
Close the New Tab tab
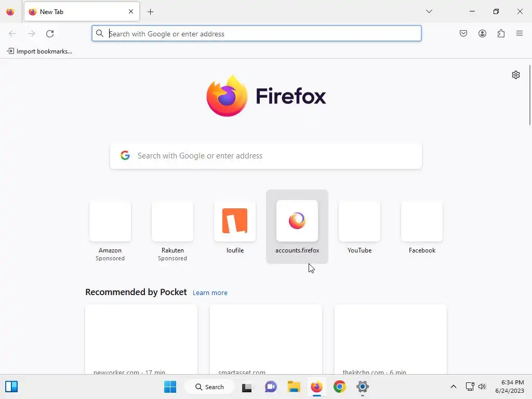coord(131,11)
